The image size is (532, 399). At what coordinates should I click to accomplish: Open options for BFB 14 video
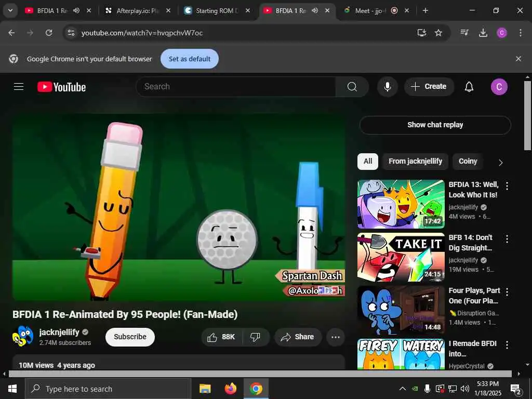507,239
